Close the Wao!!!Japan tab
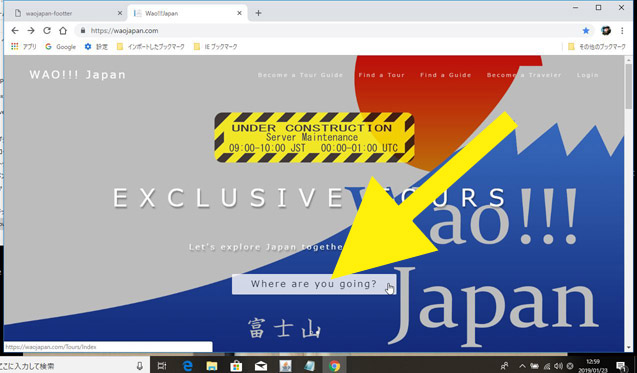Screen dimensions: 637x373 click(x=239, y=13)
